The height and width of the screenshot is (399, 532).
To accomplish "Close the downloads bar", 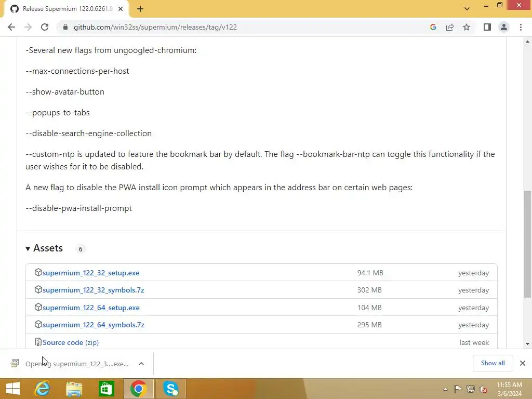I will click(523, 363).
